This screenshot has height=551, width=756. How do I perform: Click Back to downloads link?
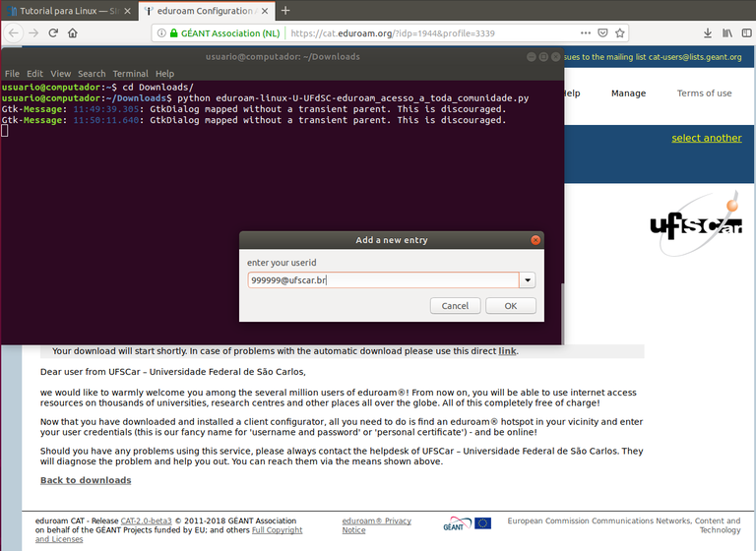click(x=86, y=480)
